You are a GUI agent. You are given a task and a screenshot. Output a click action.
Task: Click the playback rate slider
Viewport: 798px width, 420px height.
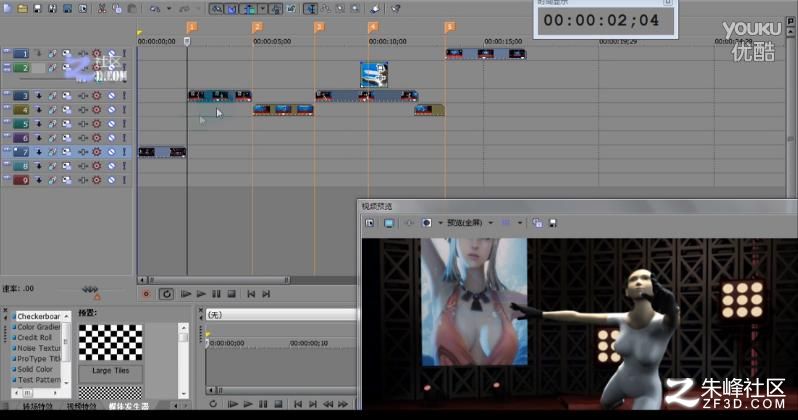tap(91, 291)
